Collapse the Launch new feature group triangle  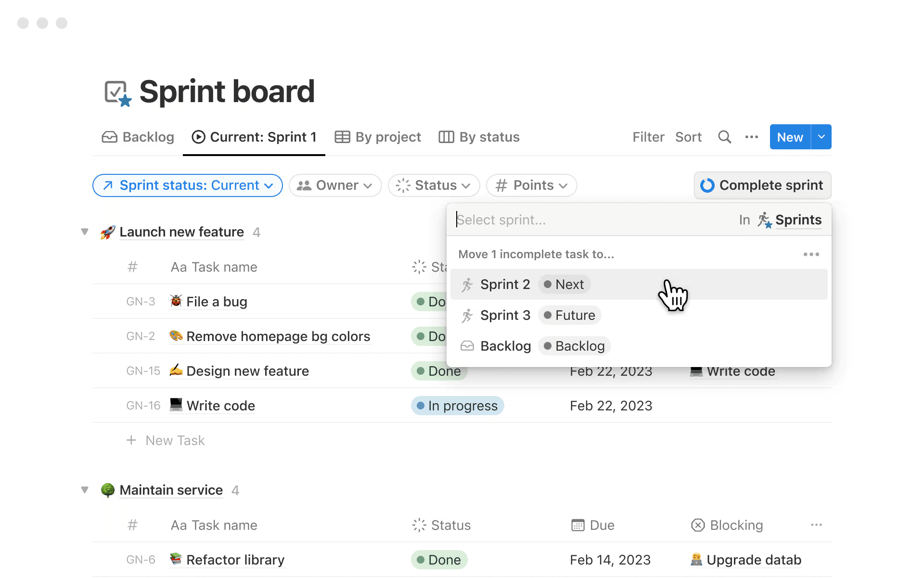pos(85,232)
